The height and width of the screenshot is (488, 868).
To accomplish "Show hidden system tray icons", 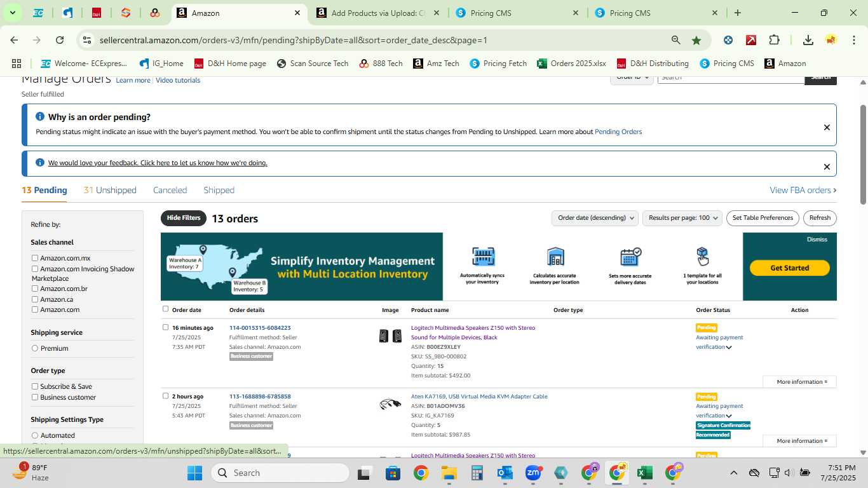I will [733, 473].
